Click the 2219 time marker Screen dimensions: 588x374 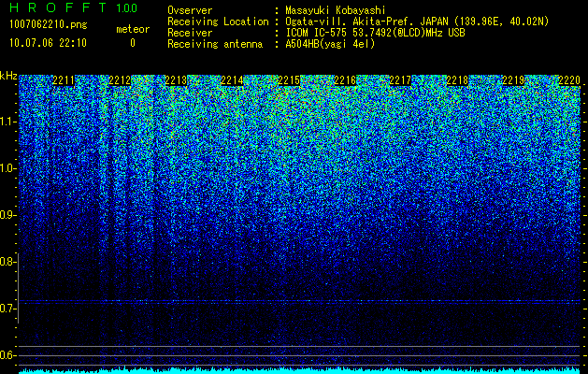pos(513,80)
